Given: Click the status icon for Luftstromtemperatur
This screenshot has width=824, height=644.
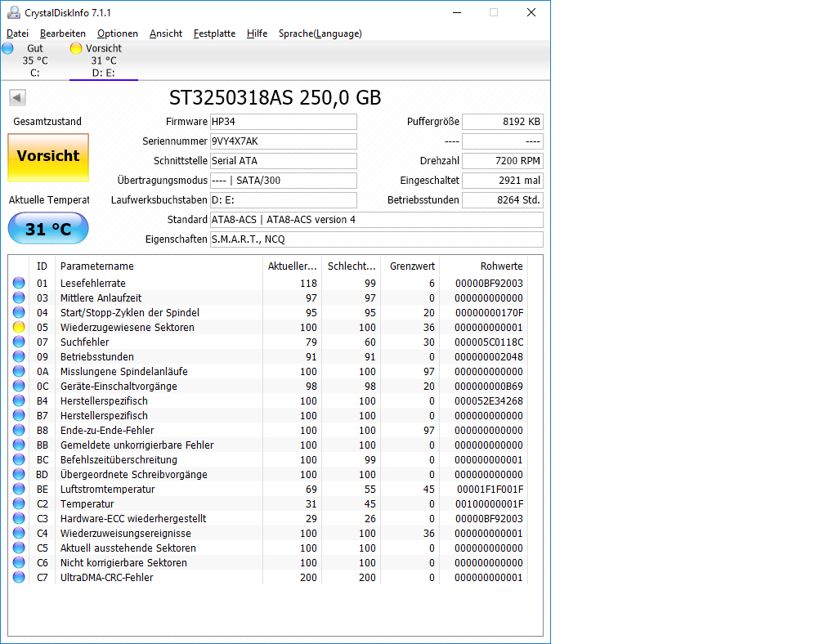Looking at the screenshot, I should 19,489.
